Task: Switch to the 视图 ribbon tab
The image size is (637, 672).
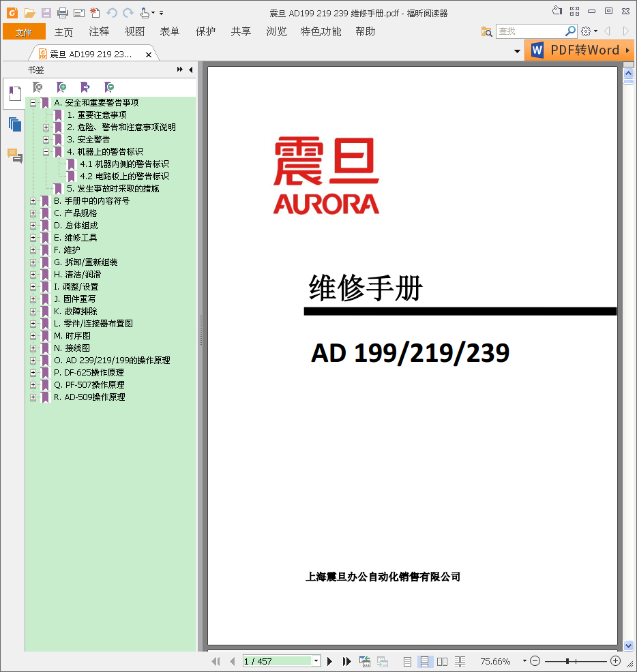Action: pos(134,32)
